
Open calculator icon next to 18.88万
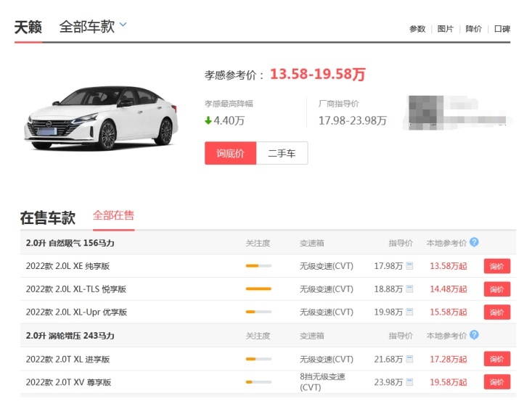(409, 289)
